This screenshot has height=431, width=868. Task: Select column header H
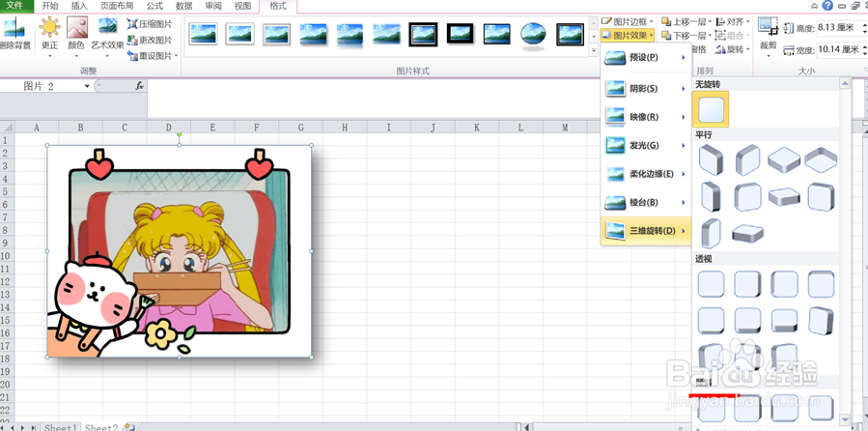(345, 128)
